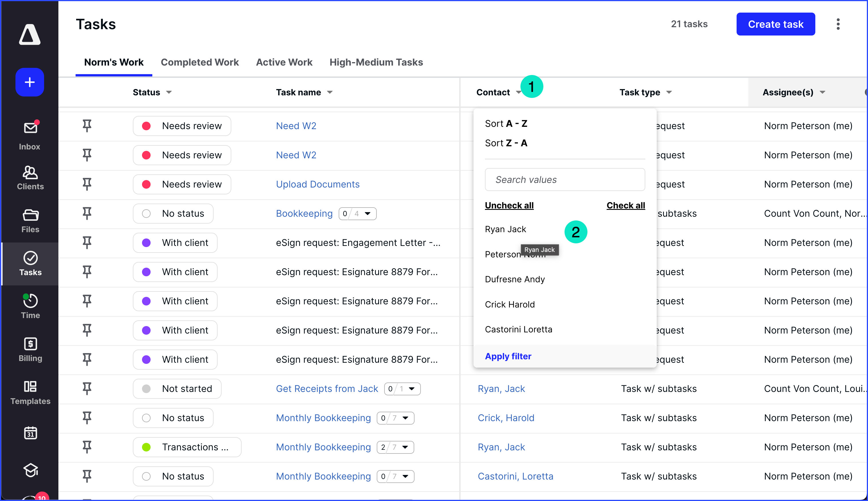Open the Clients section
Image resolution: width=868 pixels, height=501 pixels.
pyautogui.click(x=30, y=178)
